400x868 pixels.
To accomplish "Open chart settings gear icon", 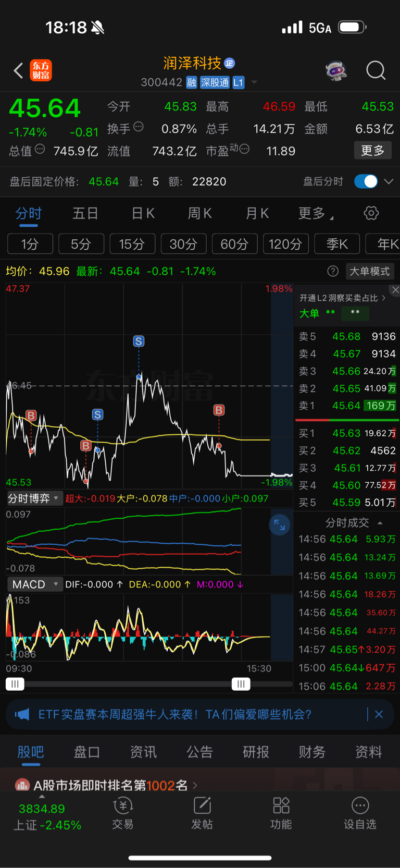I will (371, 213).
